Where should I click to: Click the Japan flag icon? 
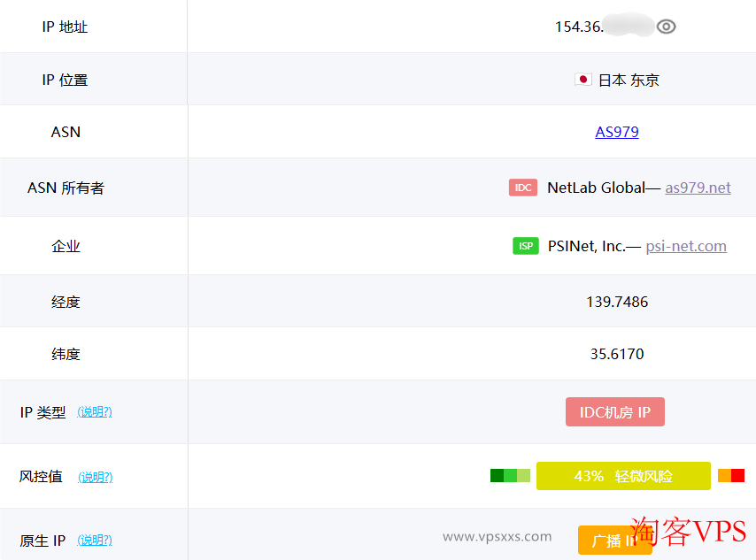pyautogui.click(x=582, y=80)
